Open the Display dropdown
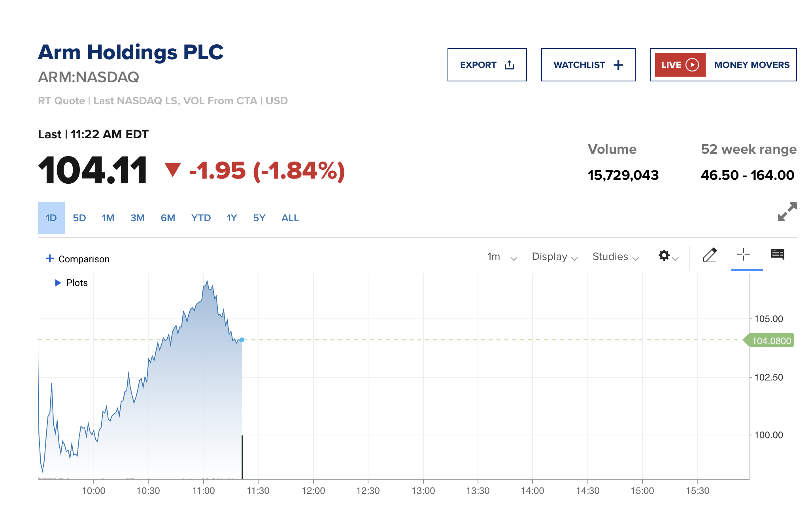 pos(554,257)
